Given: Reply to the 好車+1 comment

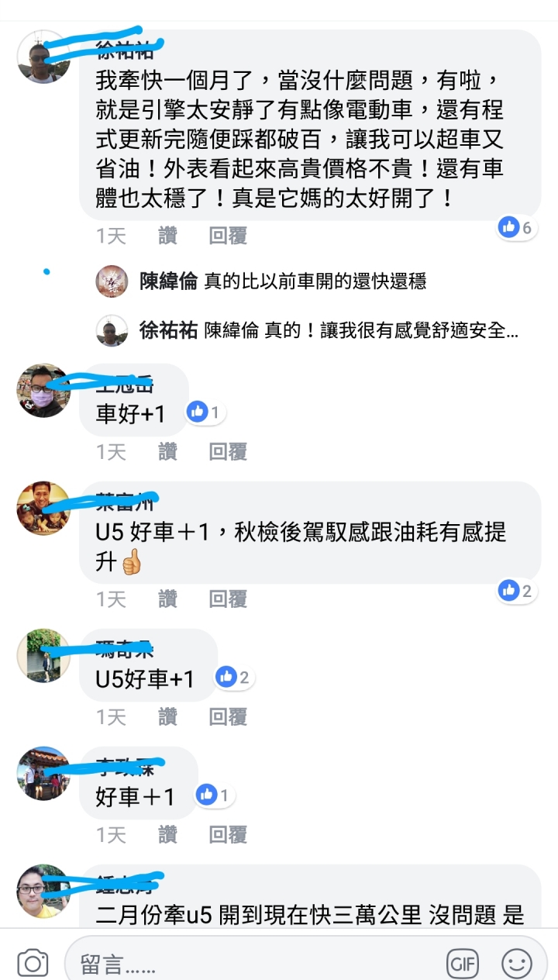Looking at the screenshot, I should coord(228,834).
